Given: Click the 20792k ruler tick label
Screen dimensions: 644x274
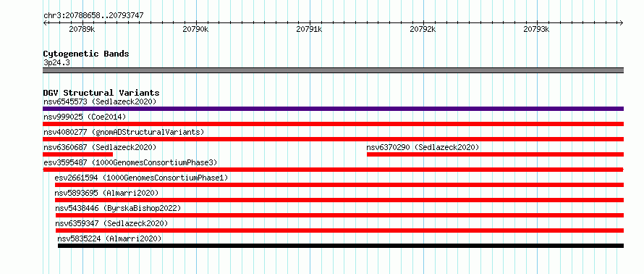Looking at the screenshot, I should pyautogui.click(x=423, y=30).
